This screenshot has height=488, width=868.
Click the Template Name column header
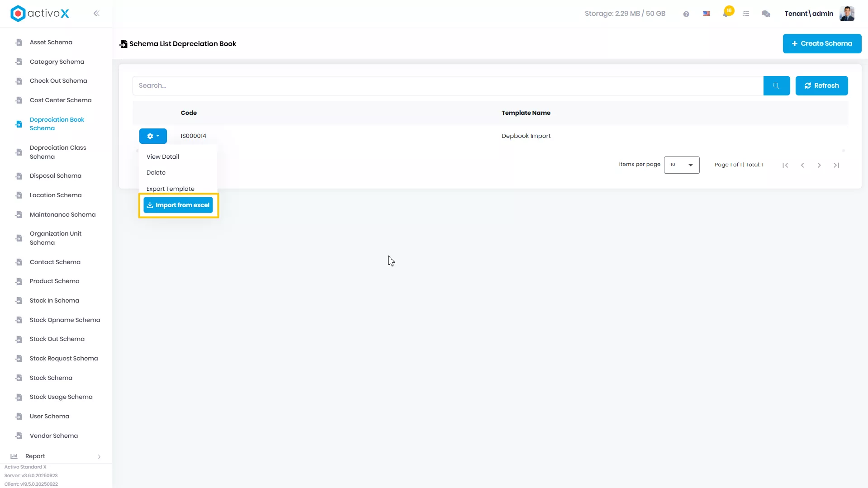point(526,113)
